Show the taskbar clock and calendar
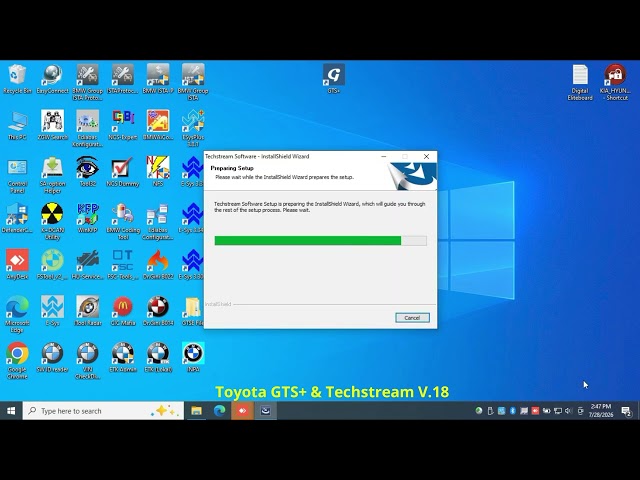Image resolution: width=640 pixels, height=480 pixels. point(601,411)
